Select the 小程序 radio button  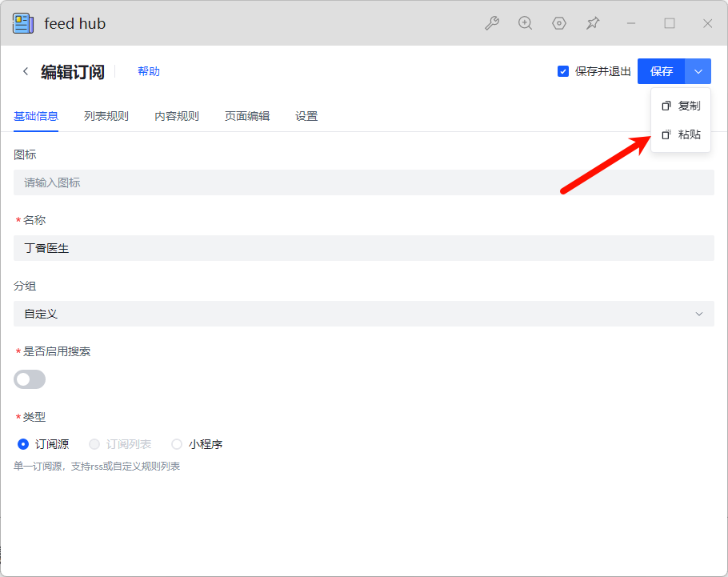click(177, 444)
